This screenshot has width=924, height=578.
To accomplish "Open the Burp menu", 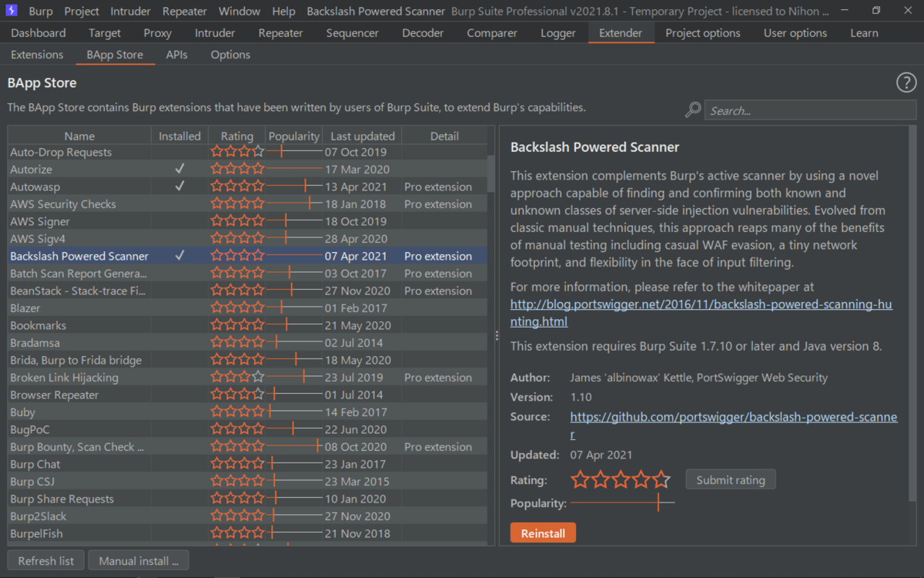I will click(41, 11).
